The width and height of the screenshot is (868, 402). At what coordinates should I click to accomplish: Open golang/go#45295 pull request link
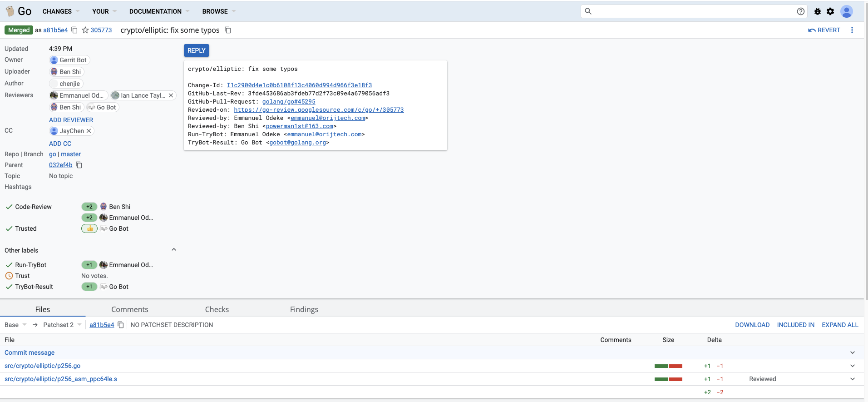click(x=289, y=102)
